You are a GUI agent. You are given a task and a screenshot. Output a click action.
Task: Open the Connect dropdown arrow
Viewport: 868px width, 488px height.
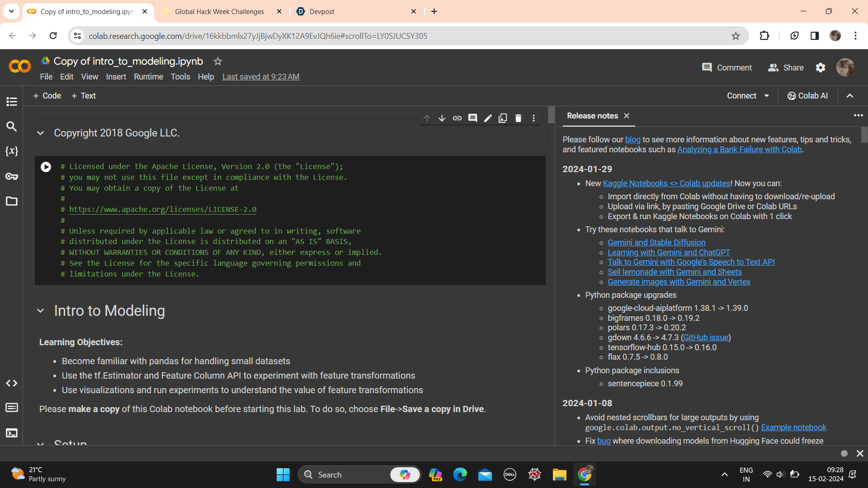767,96
